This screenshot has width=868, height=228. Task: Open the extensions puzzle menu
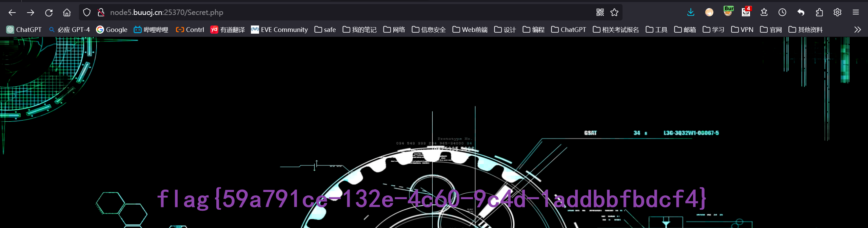(x=819, y=13)
